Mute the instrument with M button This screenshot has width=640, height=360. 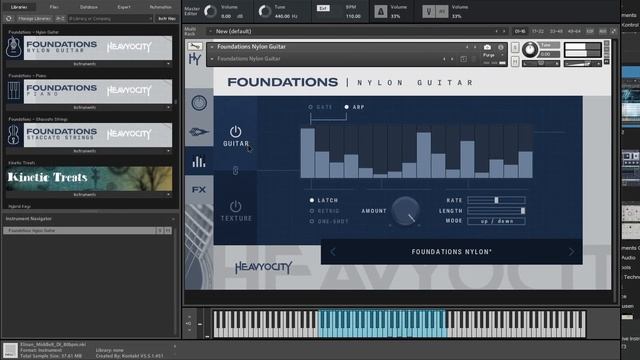[515, 61]
